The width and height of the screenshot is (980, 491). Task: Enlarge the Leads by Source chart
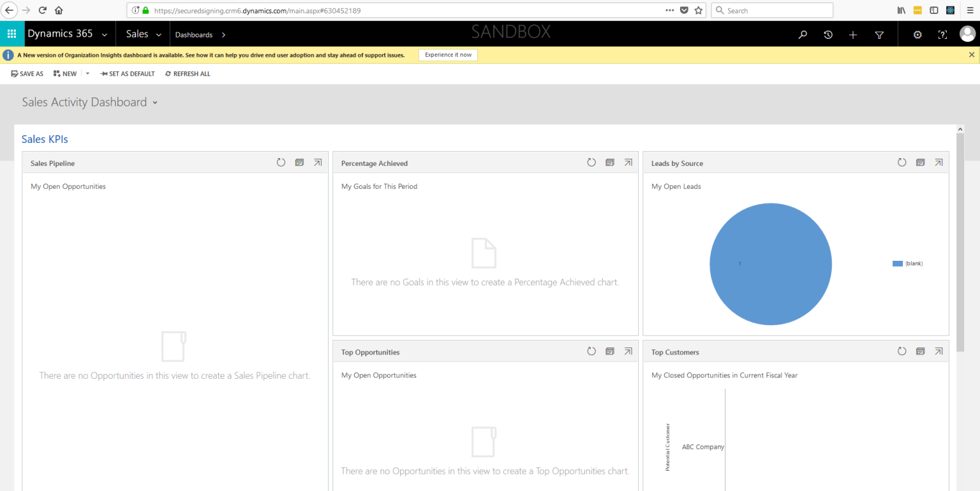(939, 163)
